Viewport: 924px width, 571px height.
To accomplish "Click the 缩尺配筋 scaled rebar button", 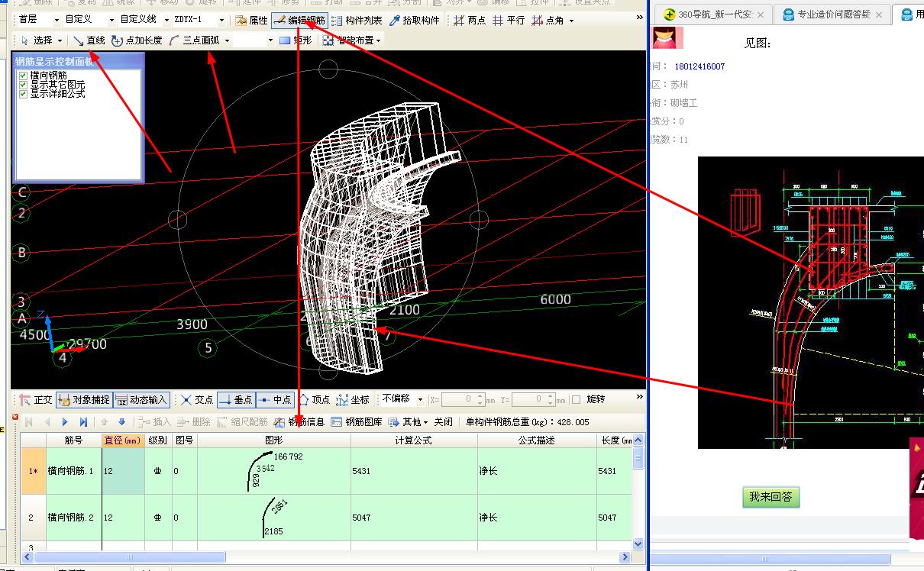I will [x=243, y=421].
